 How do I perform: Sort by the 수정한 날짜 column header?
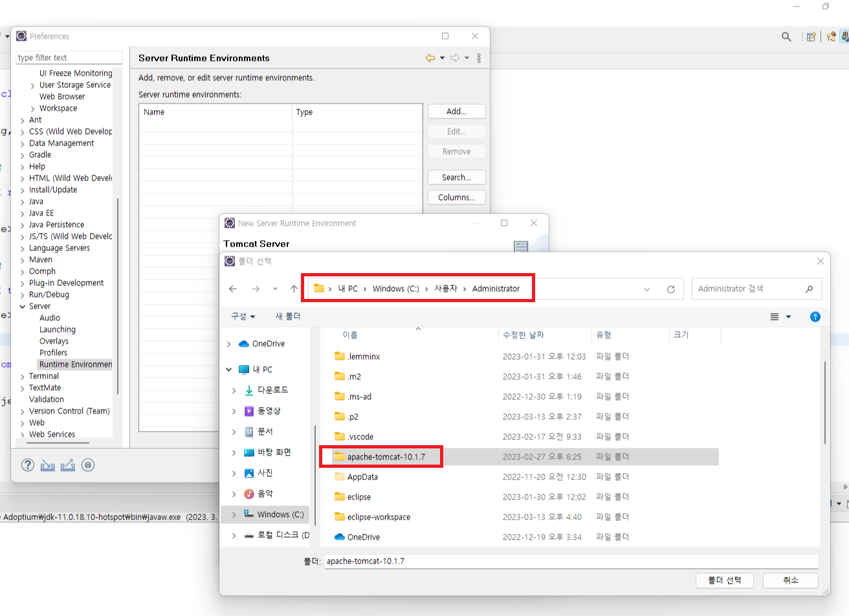546,335
